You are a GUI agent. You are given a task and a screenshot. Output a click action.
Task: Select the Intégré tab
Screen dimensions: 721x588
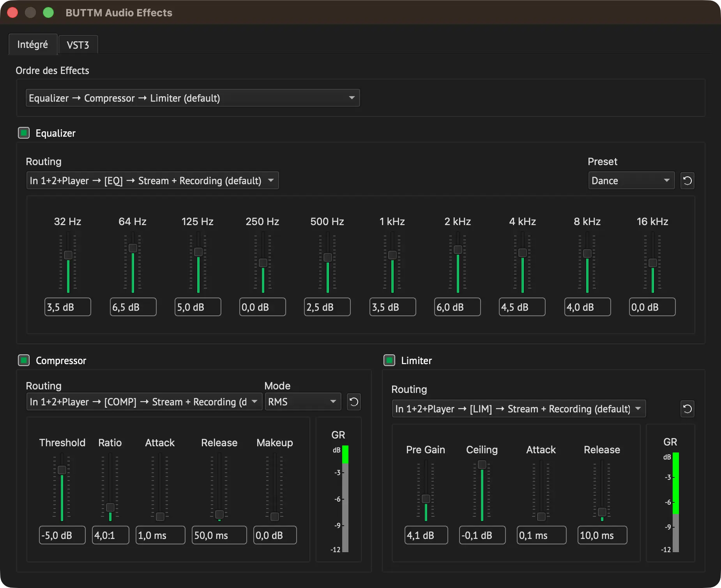(x=33, y=44)
